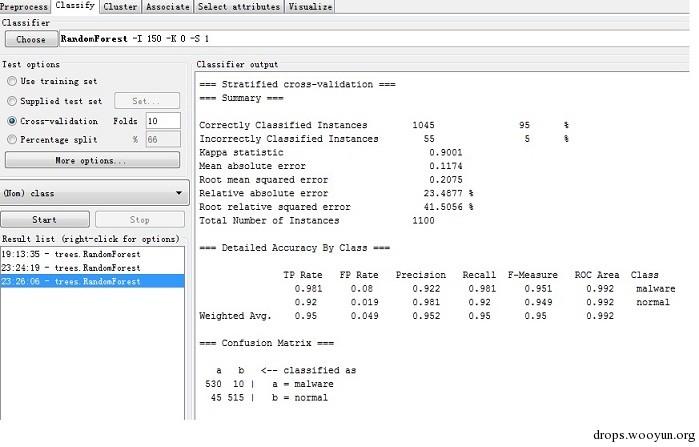Viewport: 699px width, 447px height.
Task: Click the Incorrectly Classified Instances line
Action: (384, 139)
